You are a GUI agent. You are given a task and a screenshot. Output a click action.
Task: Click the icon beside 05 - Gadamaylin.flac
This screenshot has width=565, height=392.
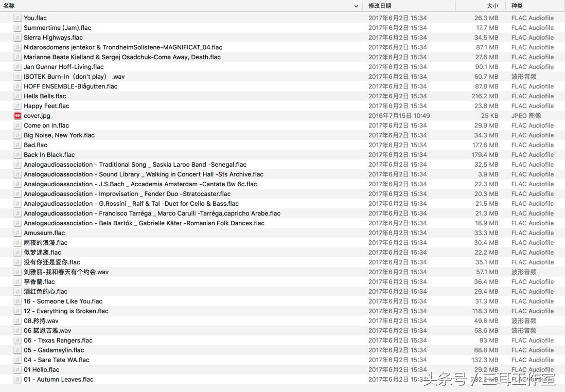pos(17,350)
